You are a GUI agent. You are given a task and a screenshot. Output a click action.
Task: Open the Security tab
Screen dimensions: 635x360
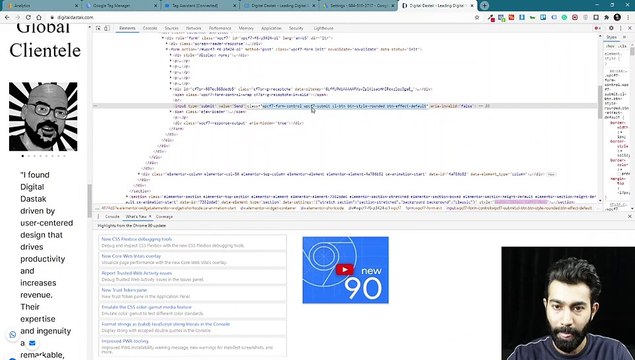[296, 28]
